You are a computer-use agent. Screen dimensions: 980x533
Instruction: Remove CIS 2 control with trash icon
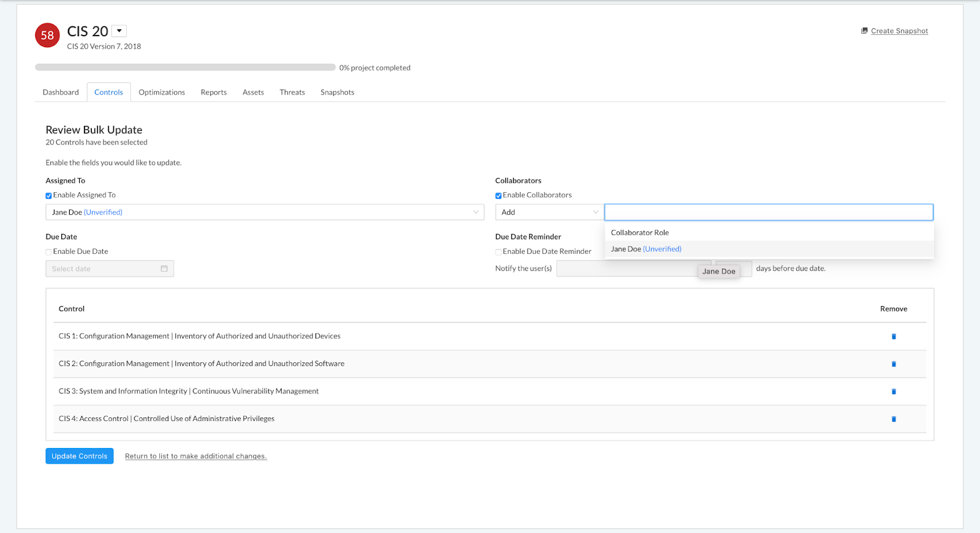click(894, 364)
